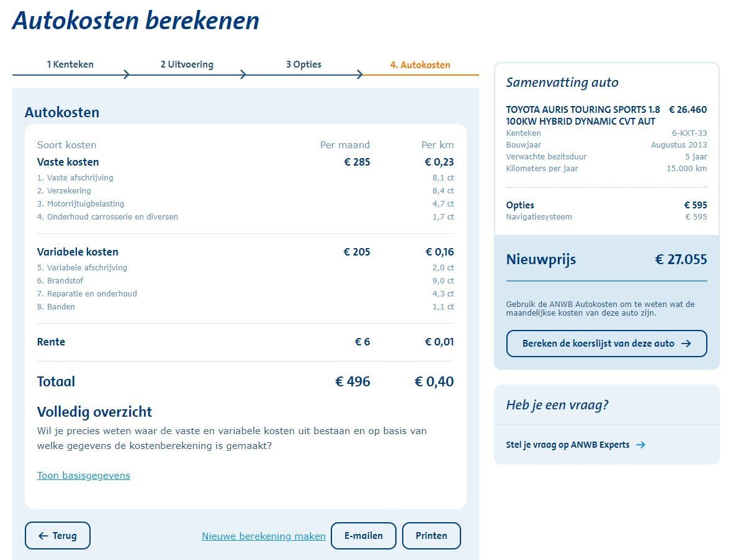Viewport: 731px width, 560px height.
Task: Expand Toon basisgegevens details
Action: 84,476
